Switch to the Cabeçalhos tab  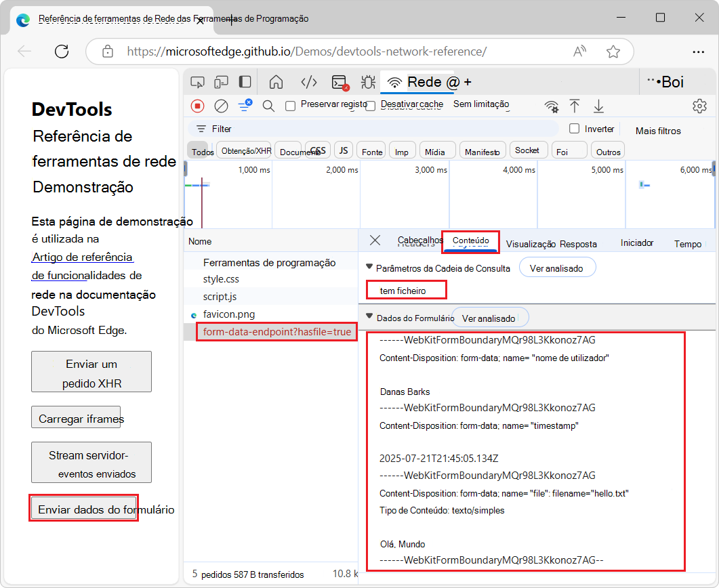point(420,240)
